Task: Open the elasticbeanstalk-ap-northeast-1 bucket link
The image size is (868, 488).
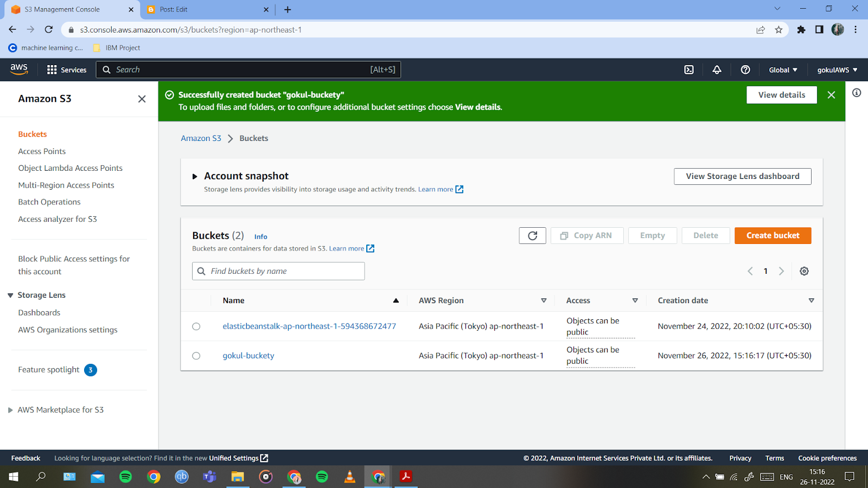Action: coord(309,326)
